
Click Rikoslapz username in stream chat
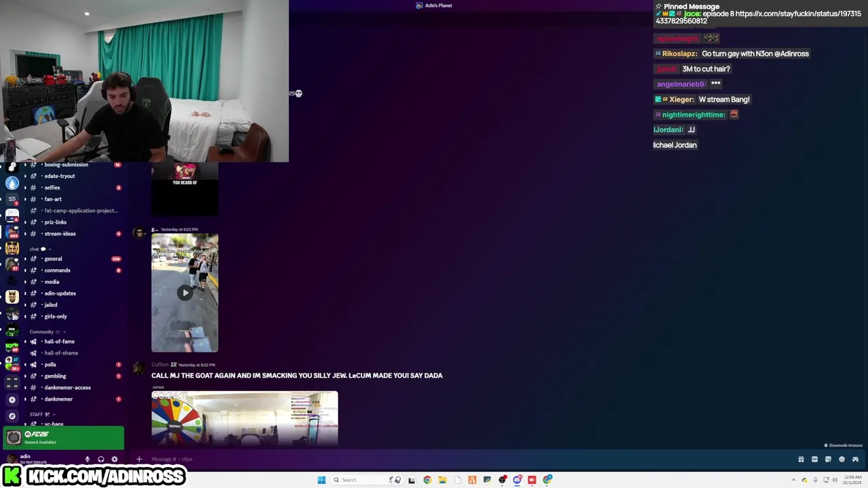[x=679, y=54]
